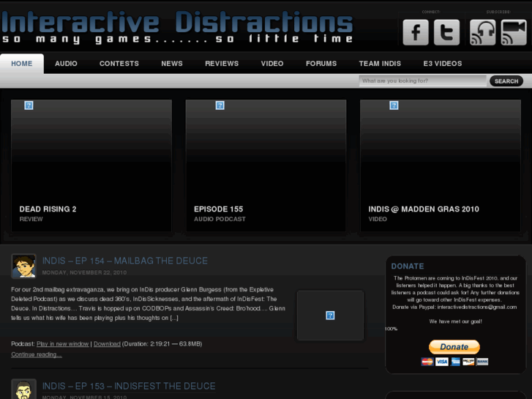Open 'Play in new window' podcast link
Screen dimensions: 532x399
[63, 344]
